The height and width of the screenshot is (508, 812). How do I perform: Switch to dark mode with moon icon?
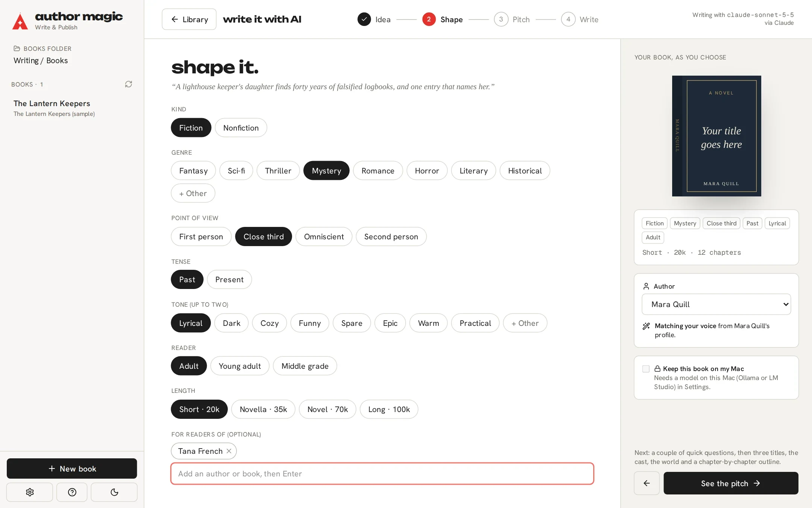click(114, 492)
